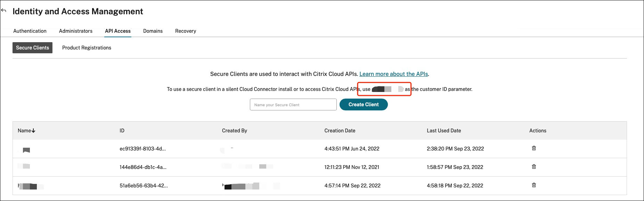Click the Creation Date column header
Screen dimensions: 644x201
point(340,131)
